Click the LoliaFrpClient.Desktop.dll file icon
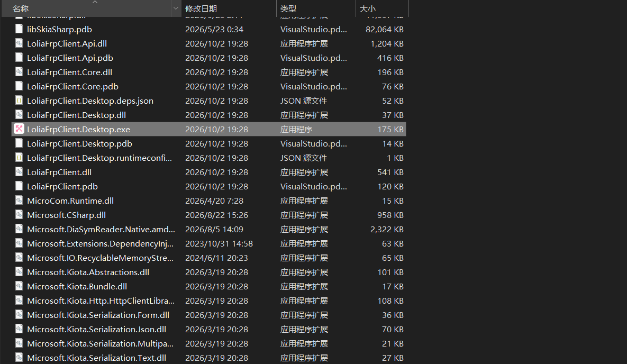 coord(19,115)
